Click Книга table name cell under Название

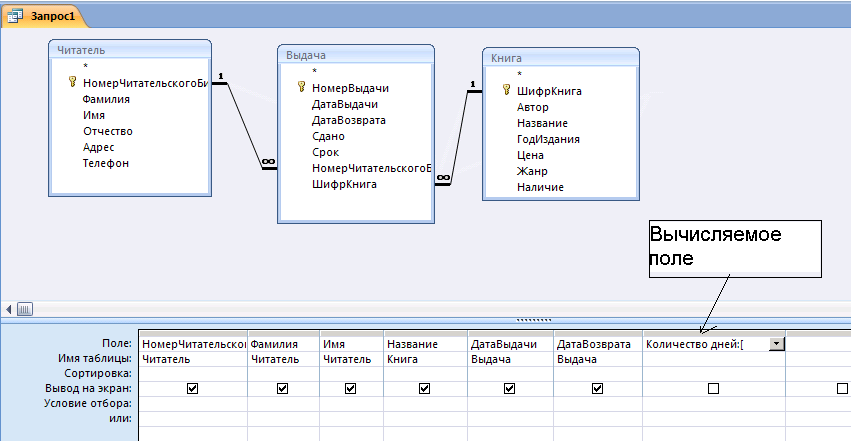[426, 359]
